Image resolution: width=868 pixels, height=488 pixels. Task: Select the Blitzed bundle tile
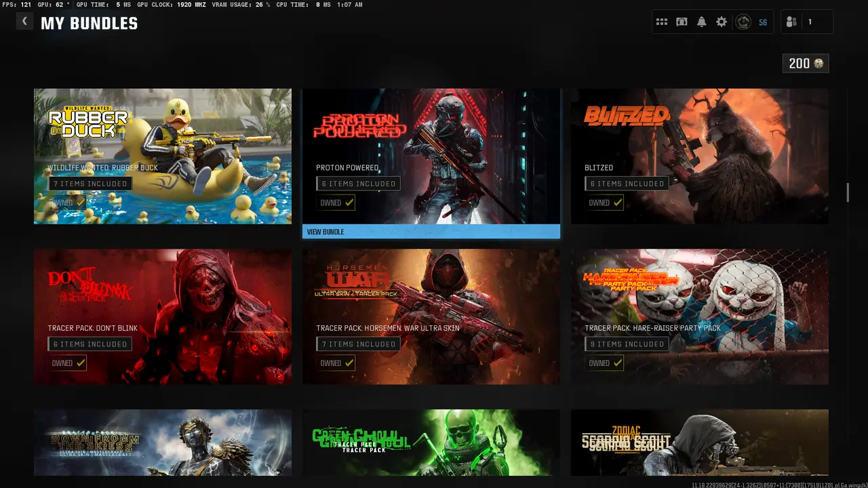pos(699,156)
